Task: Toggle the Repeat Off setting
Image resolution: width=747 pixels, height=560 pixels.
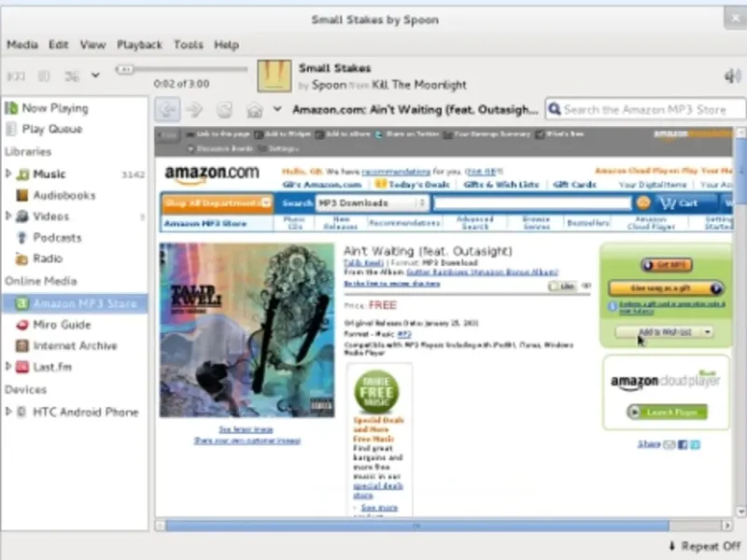Action: [706, 546]
